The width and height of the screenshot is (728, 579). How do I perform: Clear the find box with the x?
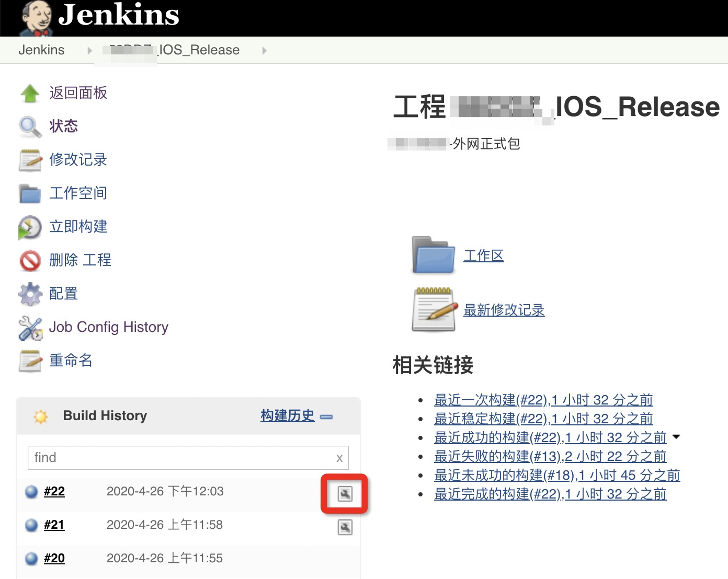click(x=339, y=458)
